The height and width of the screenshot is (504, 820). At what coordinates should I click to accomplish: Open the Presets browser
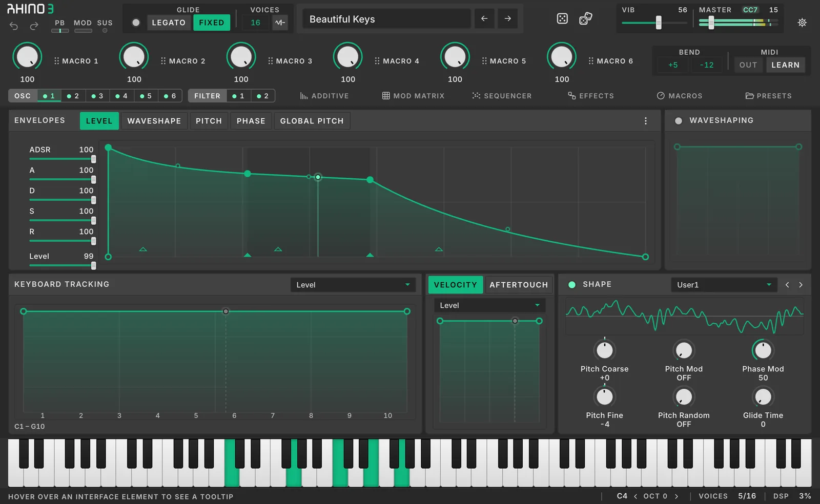coord(769,96)
